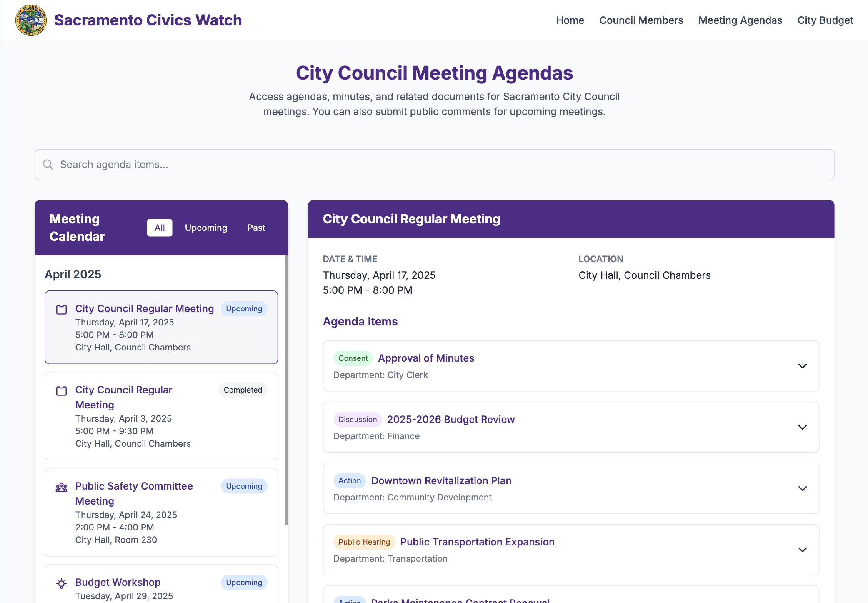
Task: Click 'Department: Transportation' text
Action: (x=390, y=558)
